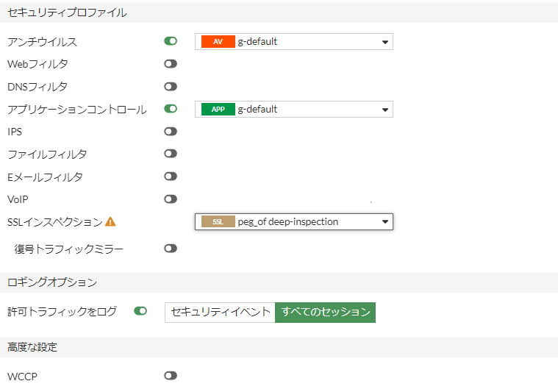Enable the Eメールフィルタ toggle

click(171, 177)
